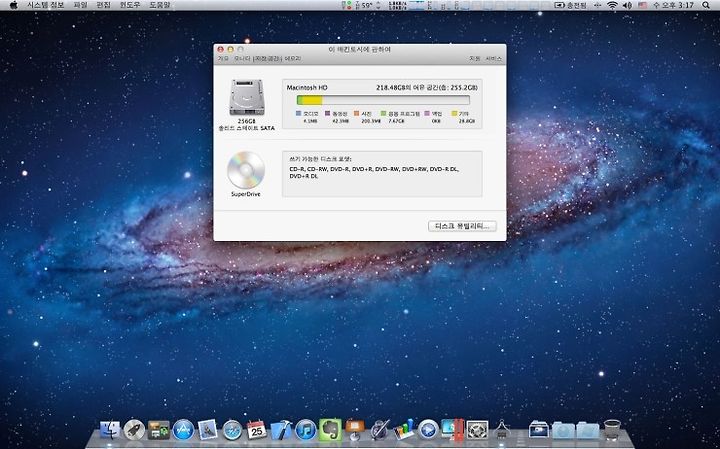Click the green apps legend swatch
The width and height of the screenshot is (720, 449).
click(x=383, y=113)
